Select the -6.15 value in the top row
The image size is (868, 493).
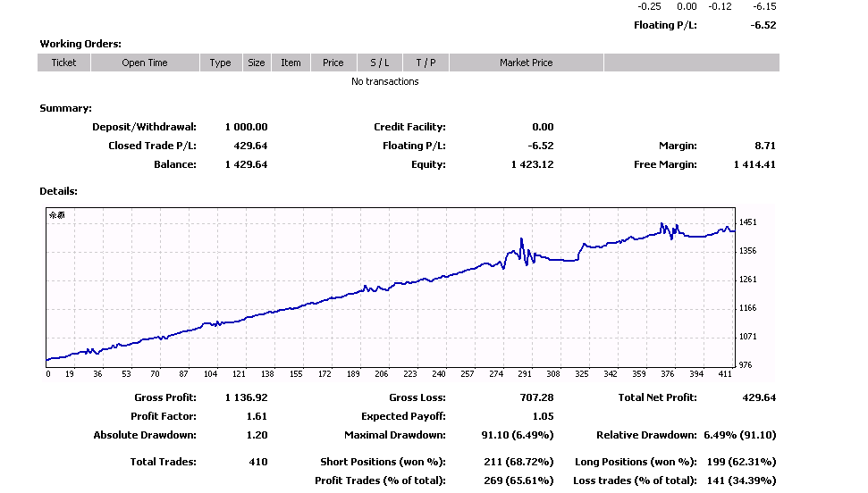coord(764,6)
